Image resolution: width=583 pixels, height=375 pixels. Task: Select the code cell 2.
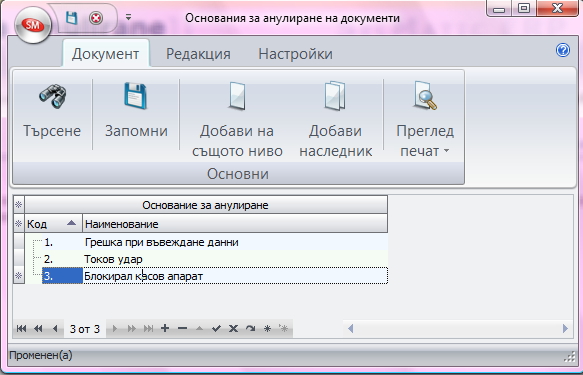point(62,259)
